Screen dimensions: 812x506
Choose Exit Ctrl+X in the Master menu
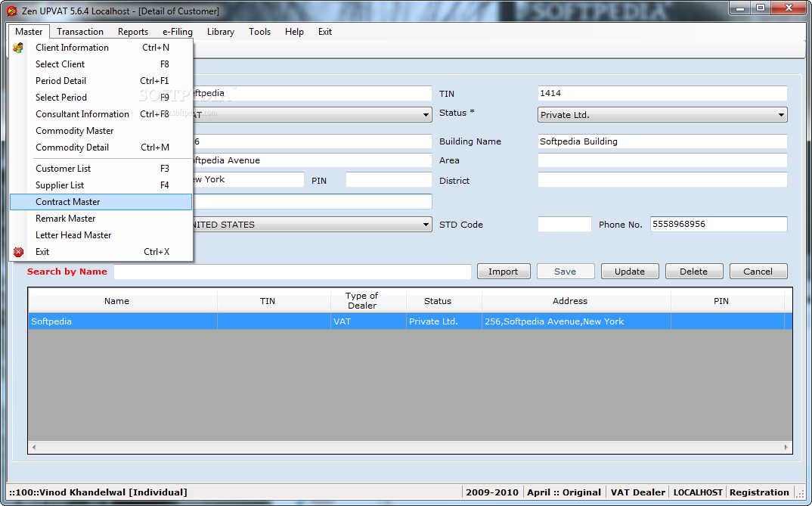pyautogui.click(x=101, y=252)
